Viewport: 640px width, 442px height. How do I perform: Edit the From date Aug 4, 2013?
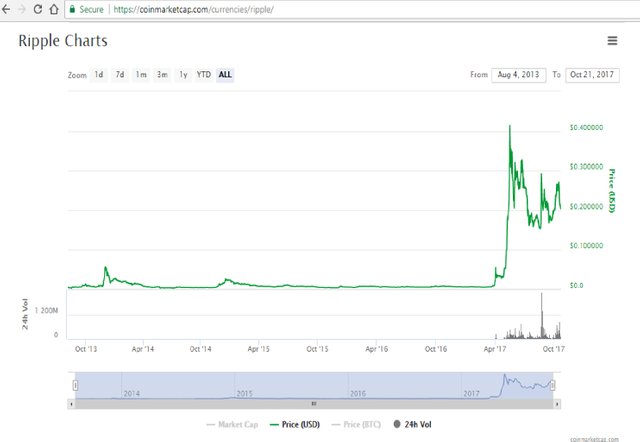pyautogui.click(x=518, y=75)
